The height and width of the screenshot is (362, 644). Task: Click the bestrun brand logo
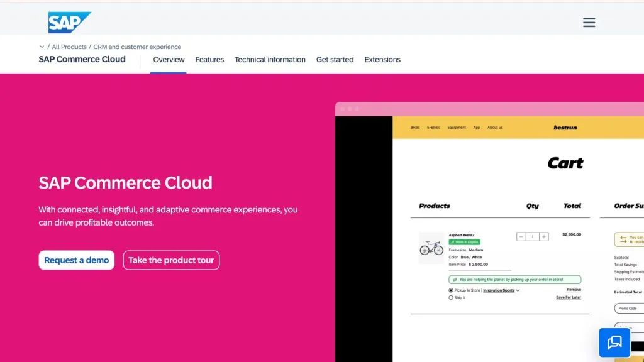[565, 128]
